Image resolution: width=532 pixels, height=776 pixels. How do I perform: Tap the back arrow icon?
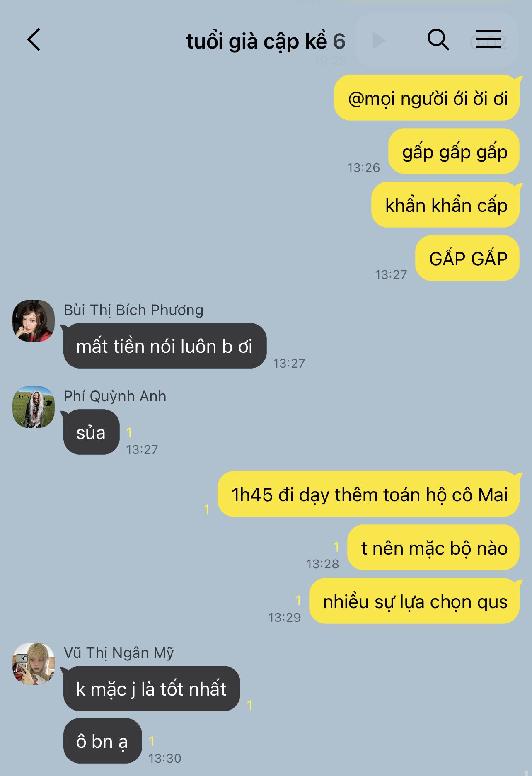click(34, 40)
